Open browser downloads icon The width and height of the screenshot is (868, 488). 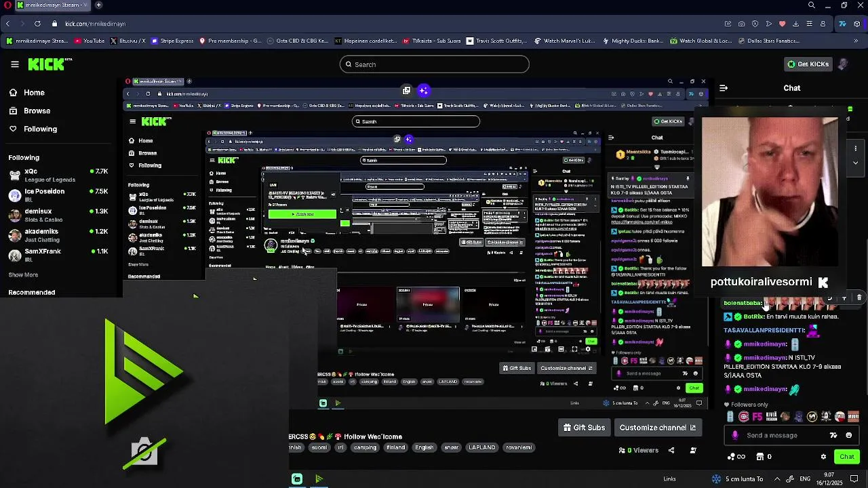(795, 24)
